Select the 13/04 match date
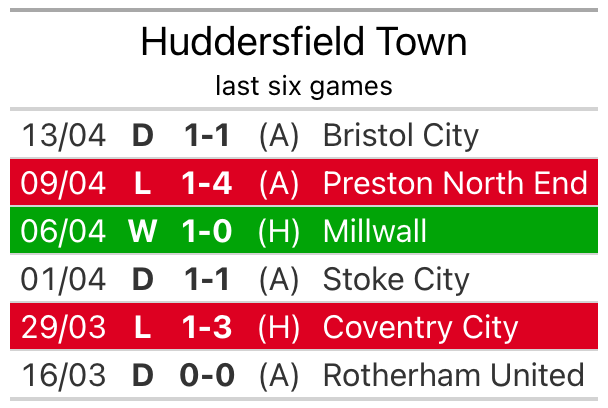Image resolution: width=608 pixels, height=408 pixels. tap(63, 135)
